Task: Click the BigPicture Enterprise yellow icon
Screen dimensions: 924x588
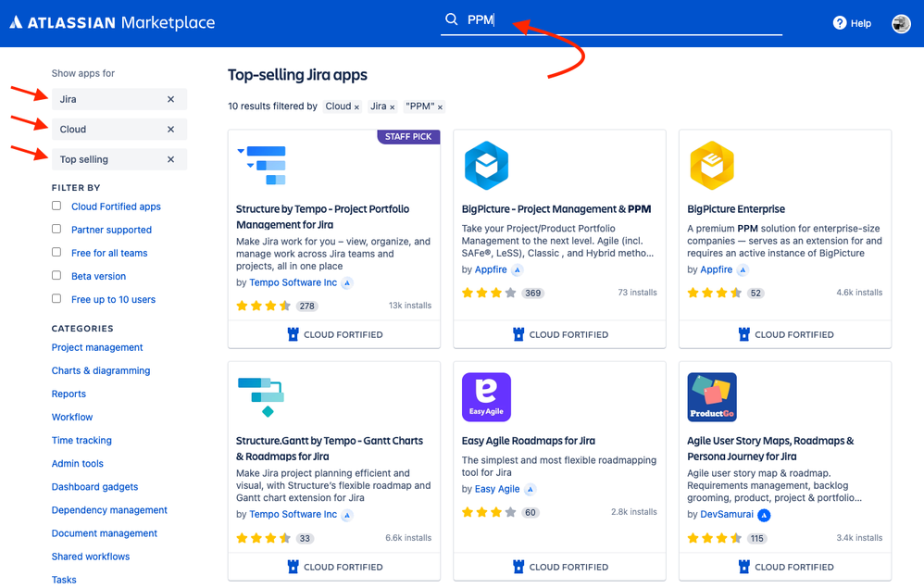Action: (x=712, y=166)
